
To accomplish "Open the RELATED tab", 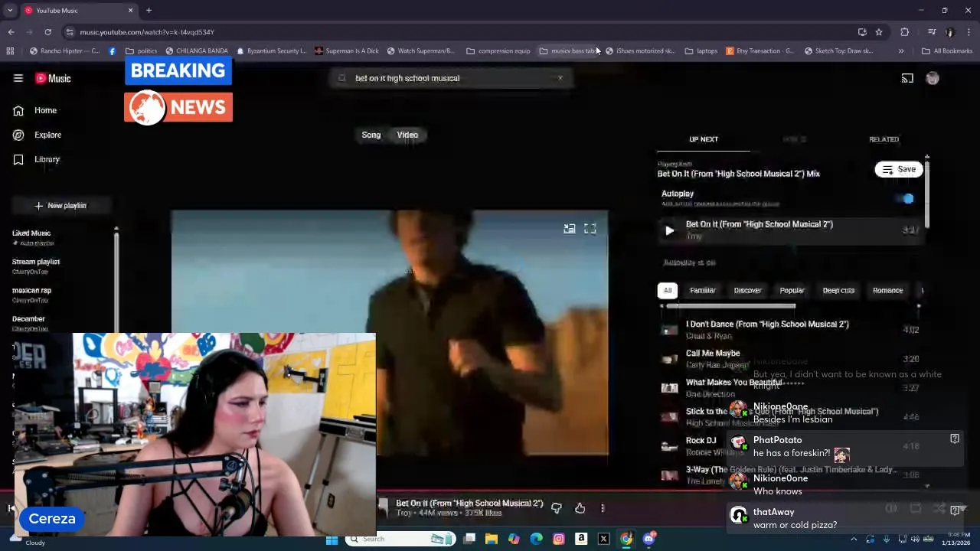I will click(x=884, y=139).
